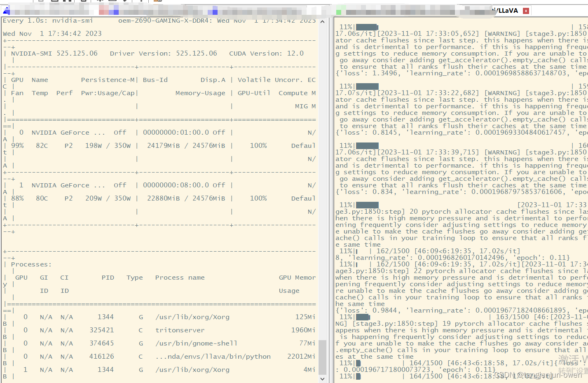Click "'loss': 0.9844" in training log
The height and width of the screenshot is (383, 588).
368,311
